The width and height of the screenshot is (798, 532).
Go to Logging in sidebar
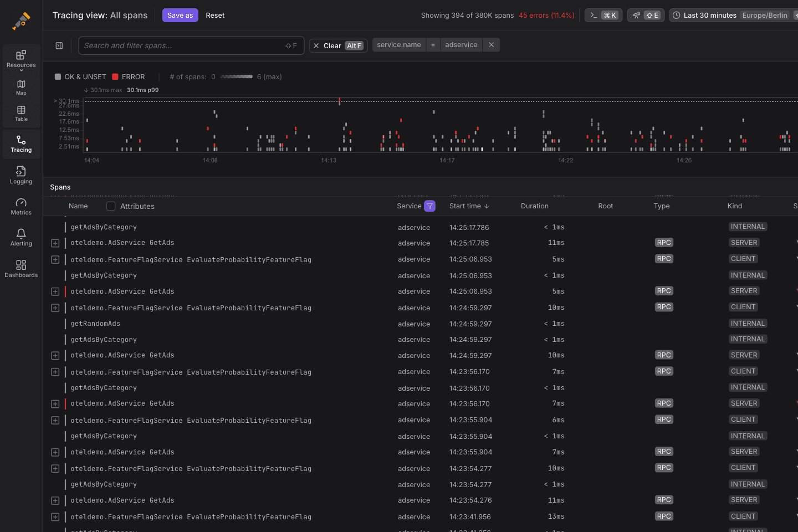(21, 175)
